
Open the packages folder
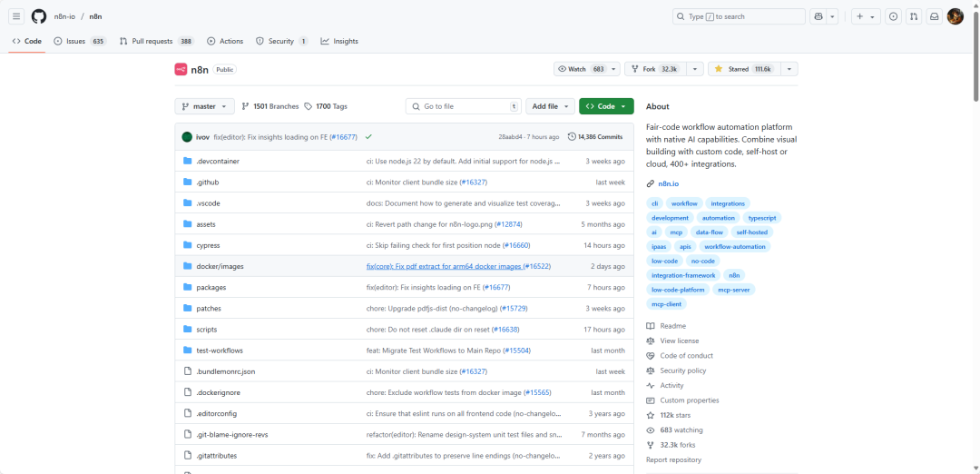(211, 288)
